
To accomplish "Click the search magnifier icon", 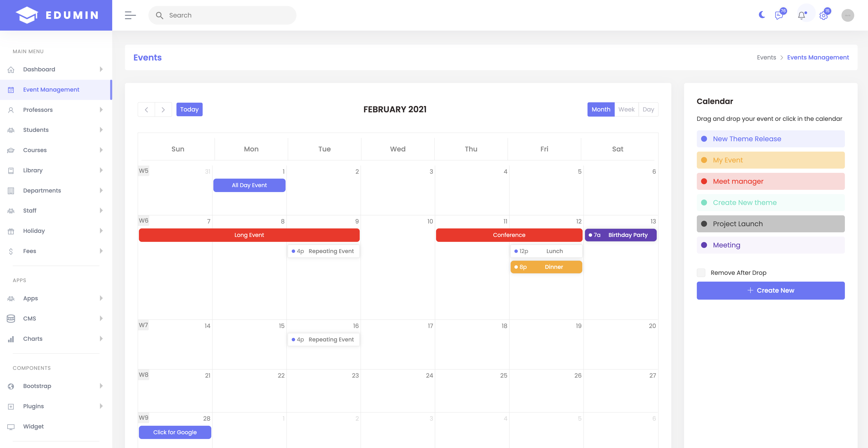I will coord(159,15).
